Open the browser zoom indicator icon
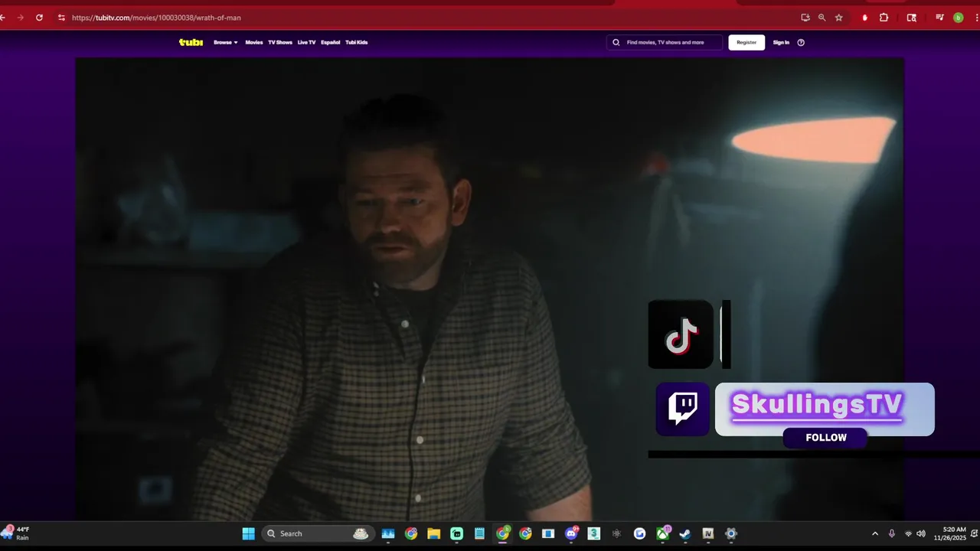This screenshot has height=551, width=980. pyautogui.click(x=822, y=17)
